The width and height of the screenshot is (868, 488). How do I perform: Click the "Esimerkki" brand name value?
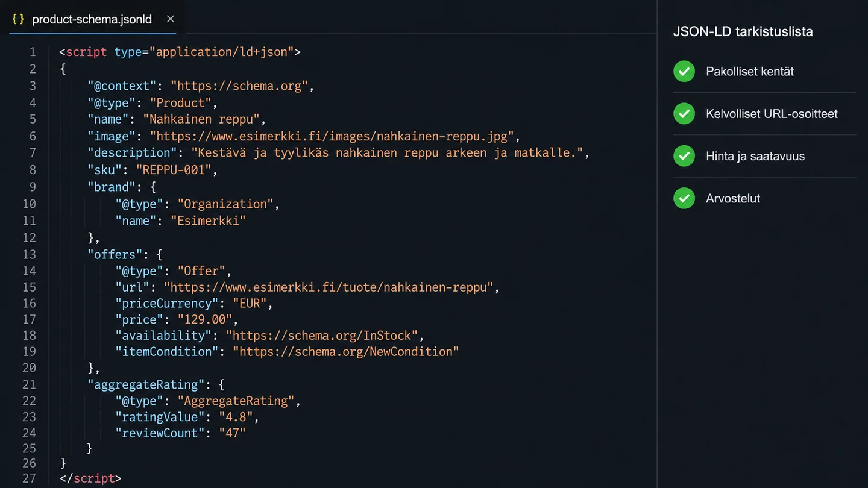coord(208,221)
